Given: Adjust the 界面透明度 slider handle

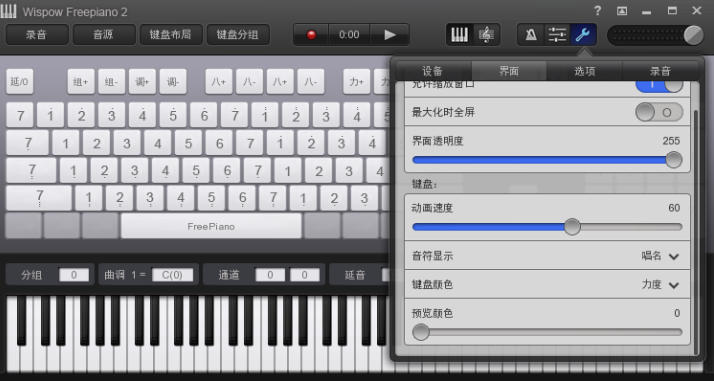Looking at the screenshot, I should 673,160.
